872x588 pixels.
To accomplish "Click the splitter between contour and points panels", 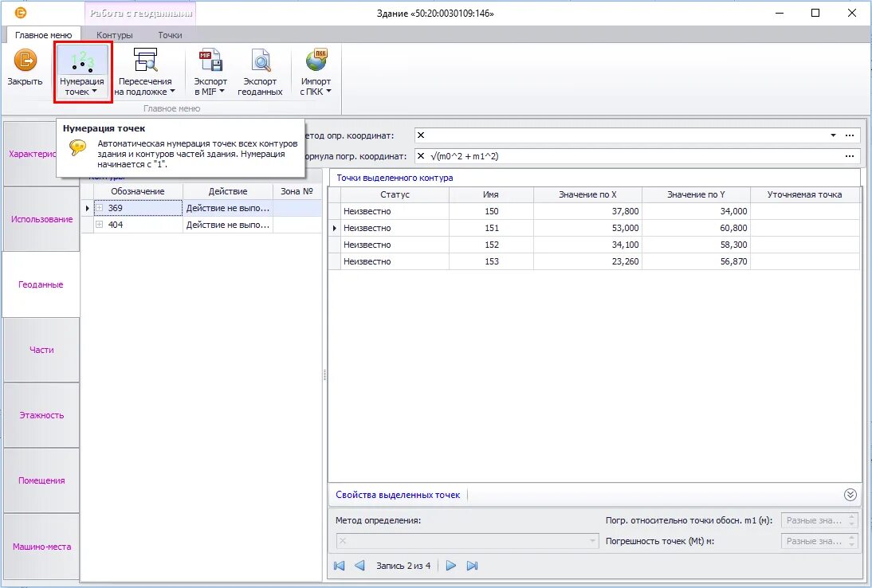I will (324, 375).
